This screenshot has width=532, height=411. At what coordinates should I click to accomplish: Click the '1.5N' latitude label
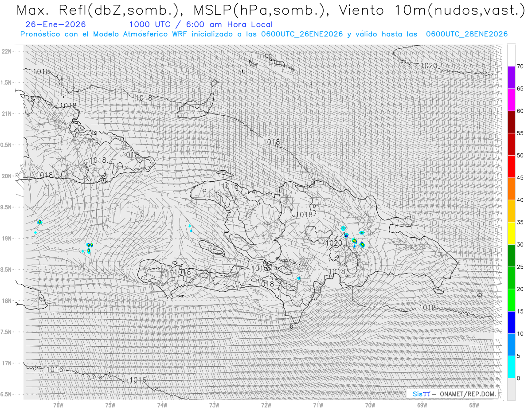tap(7, 82)
